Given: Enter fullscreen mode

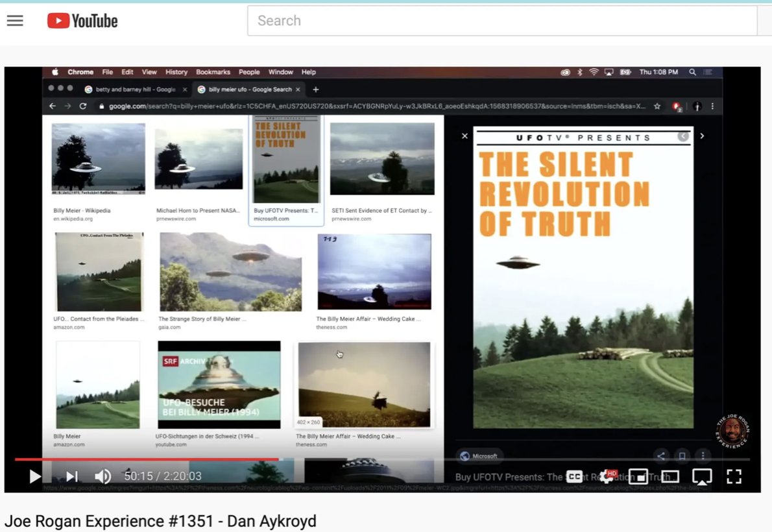Looking at the screenshot, I should [x=734, y=476].
